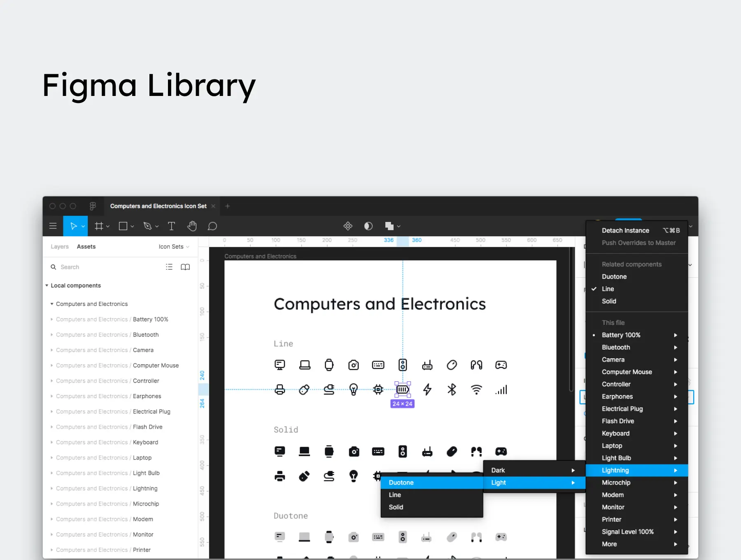Select the Computers and Electronics Icon Set tab

pos(158,206)
